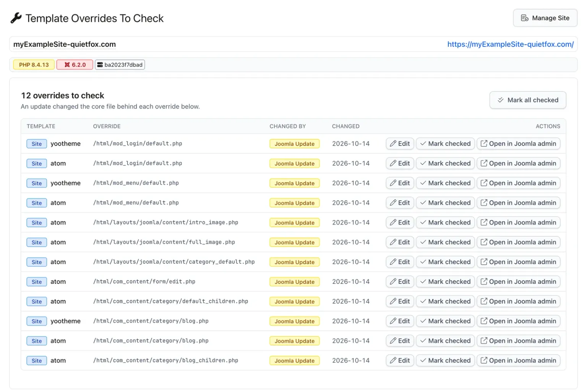Click the Joomla 6.2.0 version badge
This screenshot has width=587, height=392.
click(75, 65)
